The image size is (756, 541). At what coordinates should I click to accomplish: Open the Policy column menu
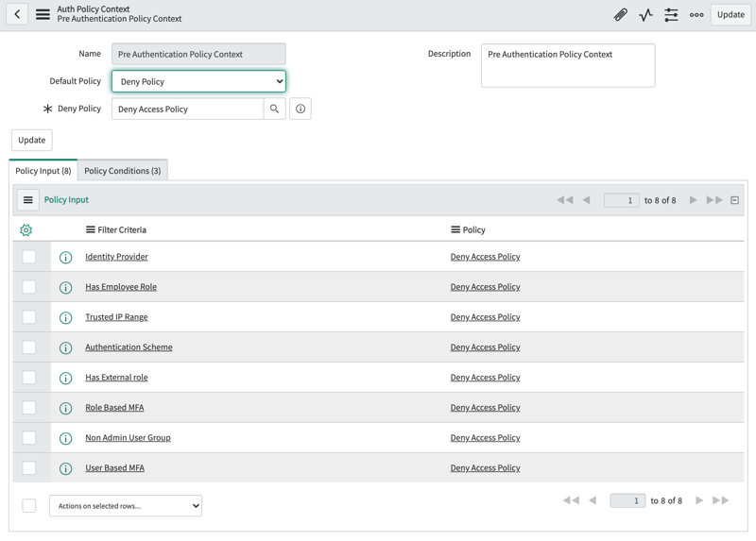(455, 229)
